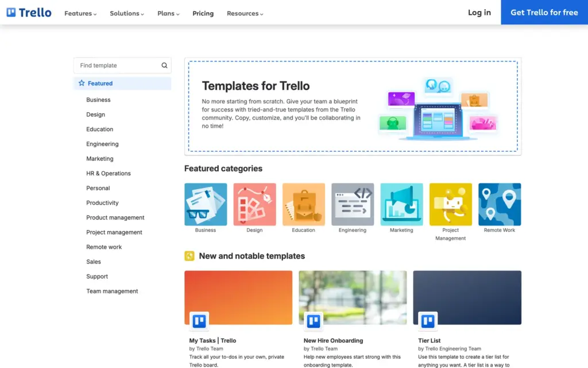588x368 pixels.
Task: Click the dark blue Tier List cover
Action: [x=467, y=297]
